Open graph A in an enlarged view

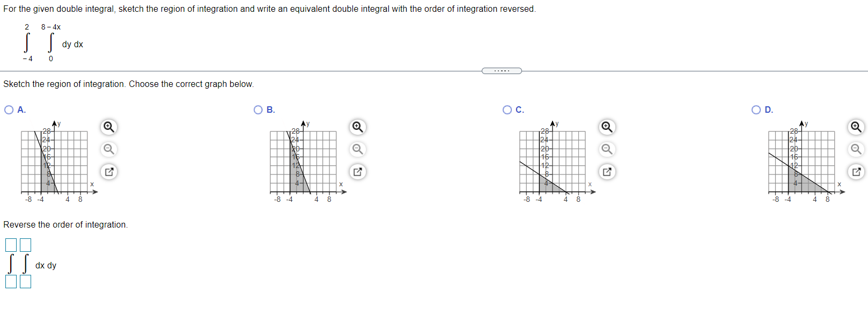click(108, 172)
